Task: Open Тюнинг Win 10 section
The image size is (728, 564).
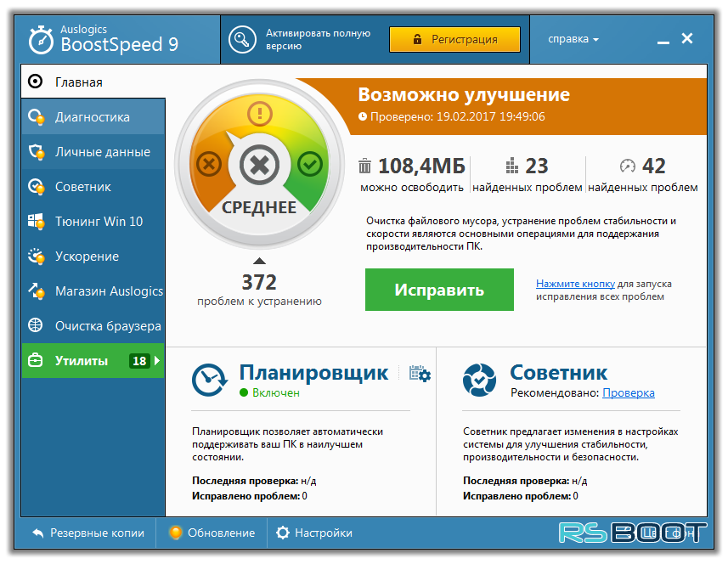Action: click(x=93, y=222)
